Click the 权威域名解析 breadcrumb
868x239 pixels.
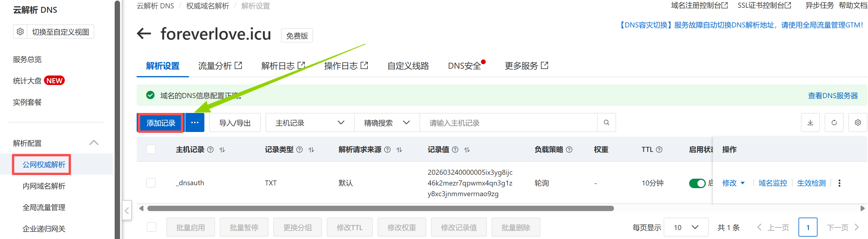point(208,6)
